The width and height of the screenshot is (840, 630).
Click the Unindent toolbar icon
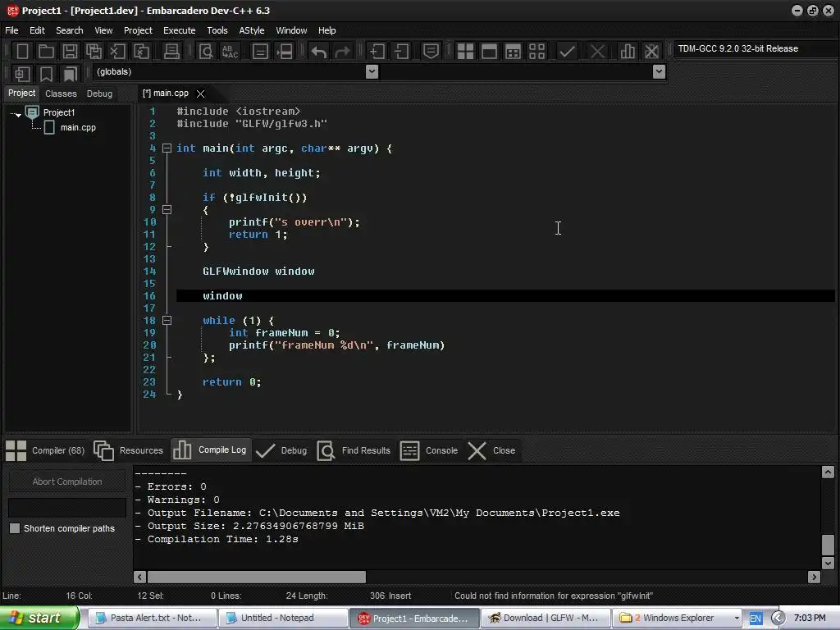401,52
